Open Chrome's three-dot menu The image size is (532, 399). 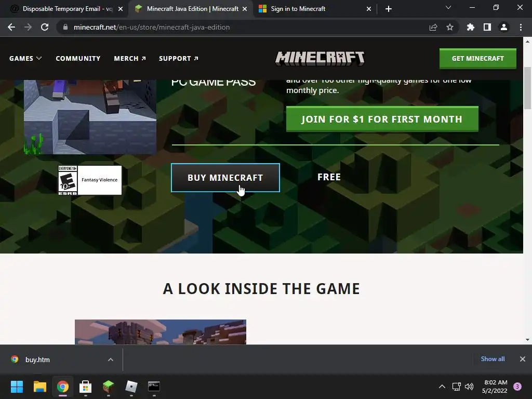click(x=521, y=27)
